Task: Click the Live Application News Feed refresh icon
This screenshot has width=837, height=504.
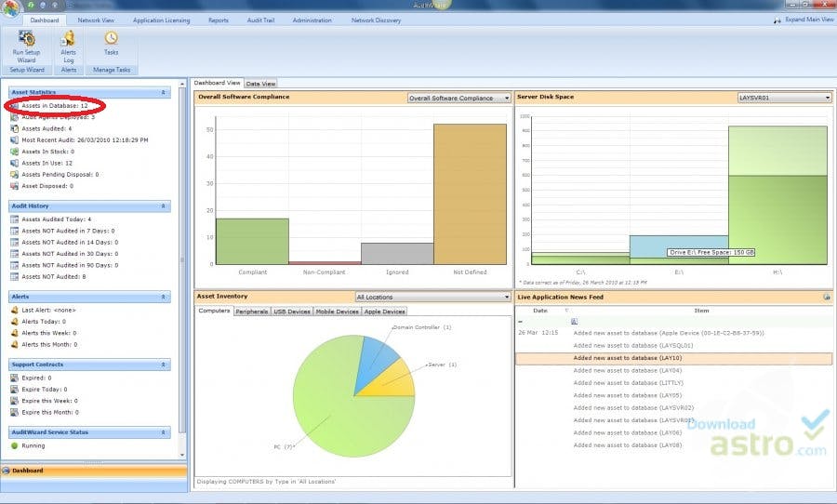Action: tap(827, 297)
